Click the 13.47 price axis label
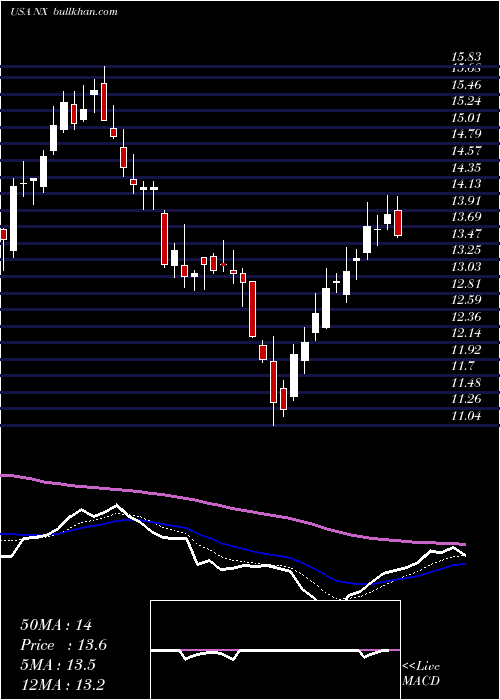The height and width of the screenshot is (700, 500). pyautogui.click(x=466, y=234)
